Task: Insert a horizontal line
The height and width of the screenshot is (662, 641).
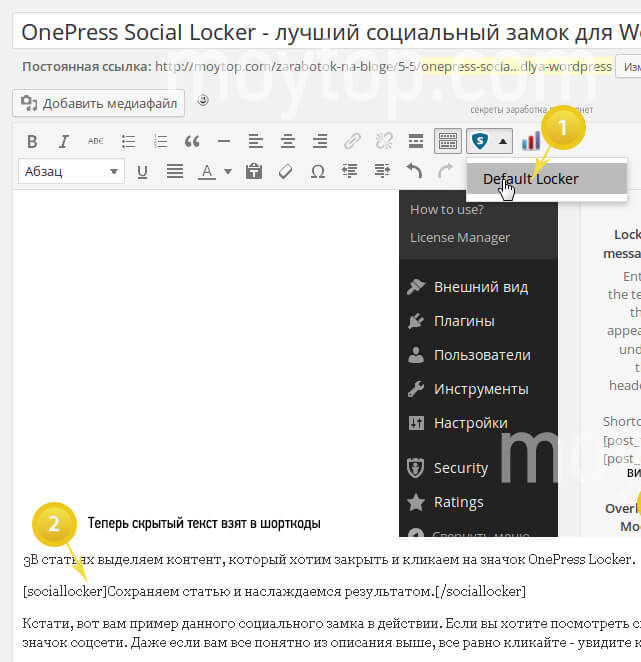Action: click(x=224, y=141)
